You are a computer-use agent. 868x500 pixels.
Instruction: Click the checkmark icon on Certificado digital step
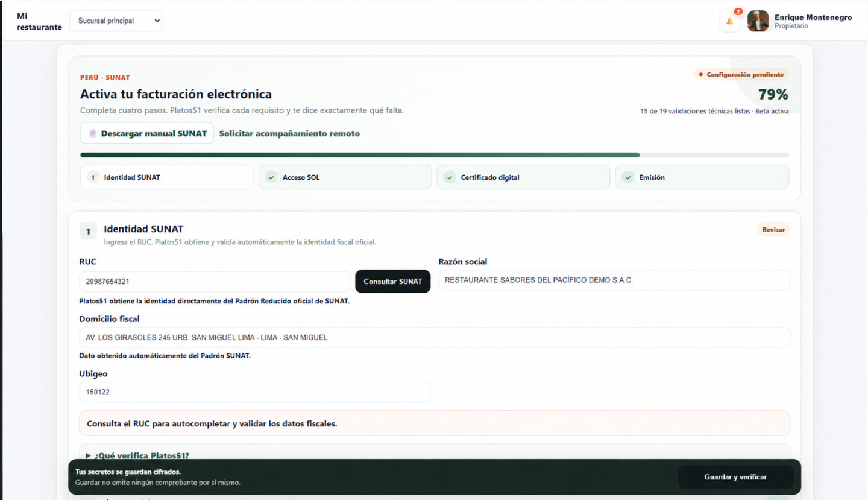[x=449, y=177]
